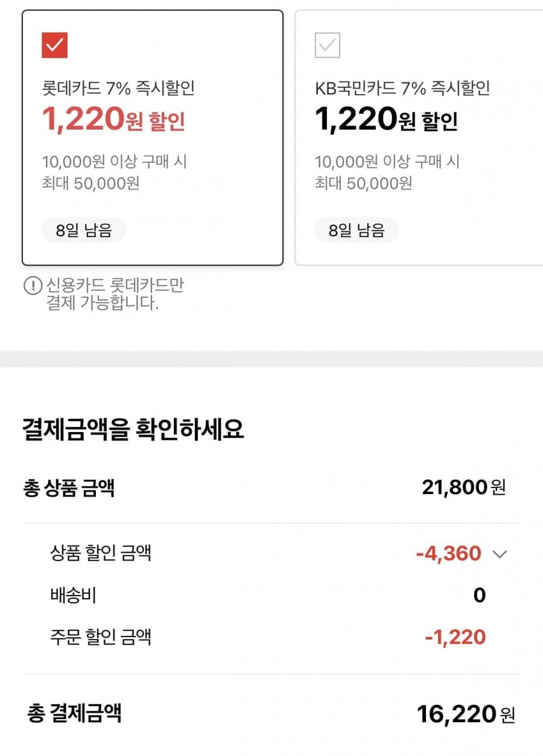The image size is (543, 756).
Task: Expand the 상품 할인 금액 chevron
Action: [x=500, y=554]
